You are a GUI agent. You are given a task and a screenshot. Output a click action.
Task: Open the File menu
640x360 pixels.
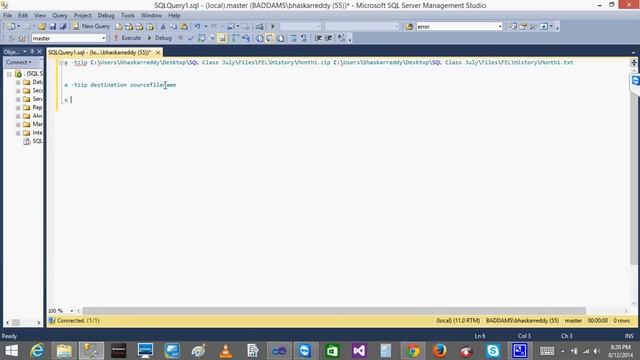pyautogui.click(x=7, y=15)
